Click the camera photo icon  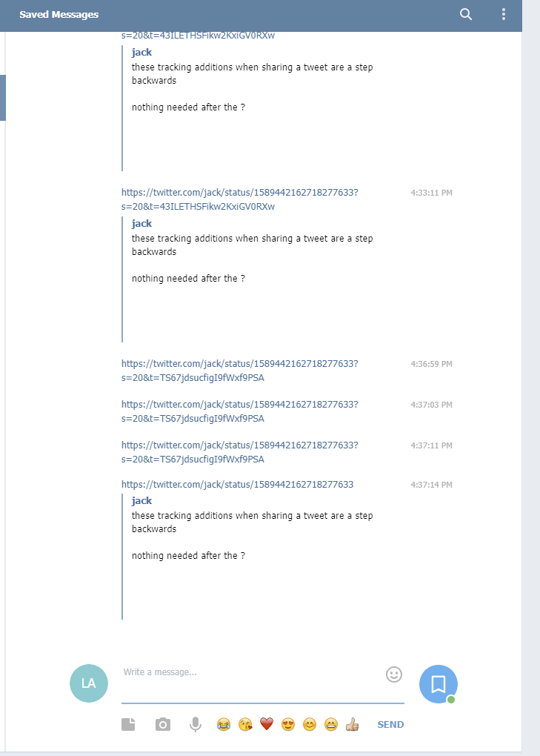click(163, 725)
